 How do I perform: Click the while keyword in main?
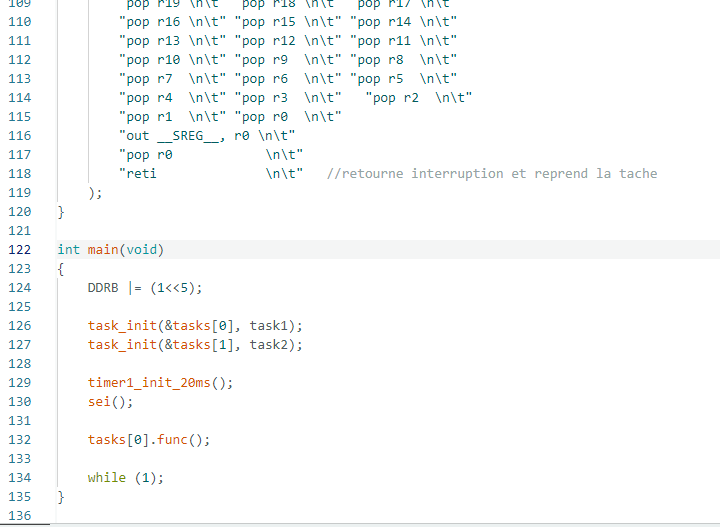[106, 478]
